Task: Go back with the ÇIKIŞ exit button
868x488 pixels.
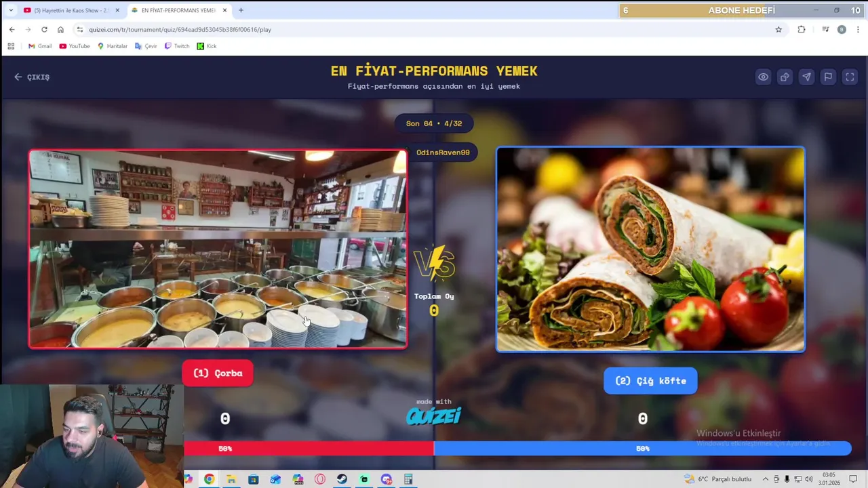Action: point(32,77)
